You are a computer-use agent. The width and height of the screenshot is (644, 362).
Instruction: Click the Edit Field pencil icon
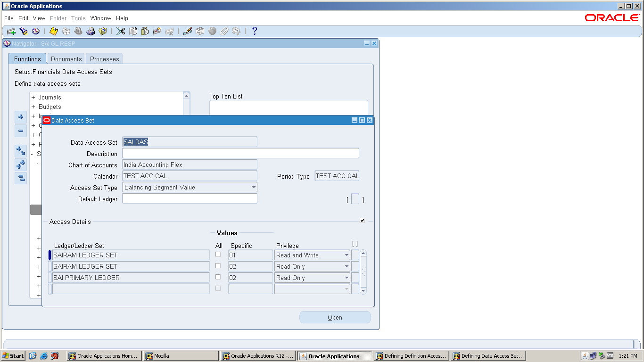pyautogui.click(x=187, y=31)
